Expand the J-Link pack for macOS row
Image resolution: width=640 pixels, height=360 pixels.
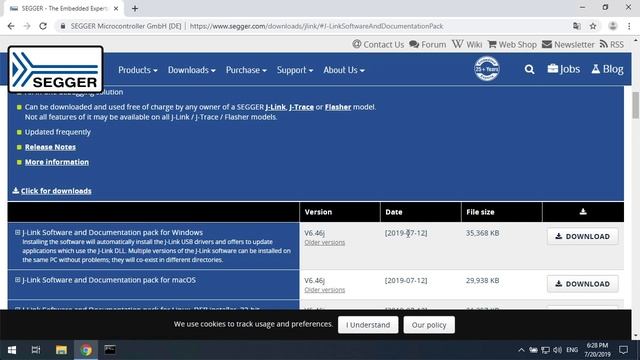tap(18, 280)
